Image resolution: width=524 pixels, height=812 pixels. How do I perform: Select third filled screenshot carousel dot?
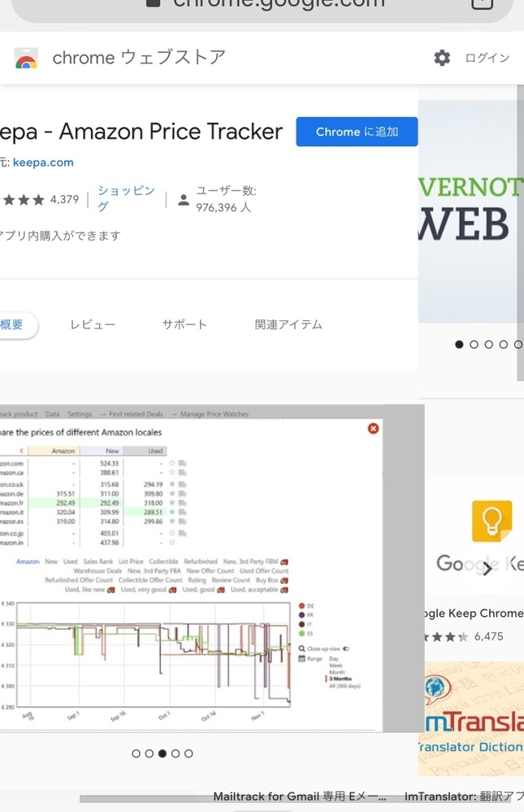tap(162, 753)
